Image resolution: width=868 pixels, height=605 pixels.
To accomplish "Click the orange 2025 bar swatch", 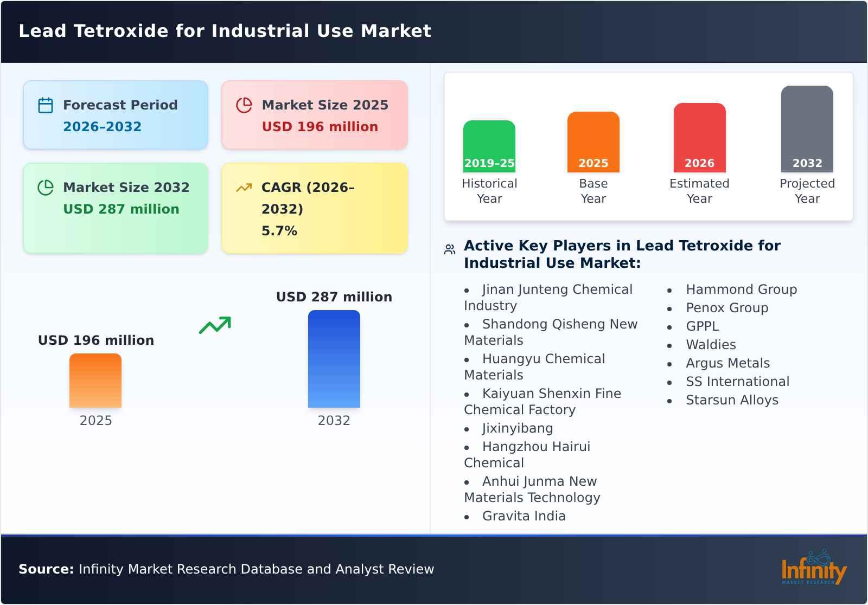I will tap(95, 381).
